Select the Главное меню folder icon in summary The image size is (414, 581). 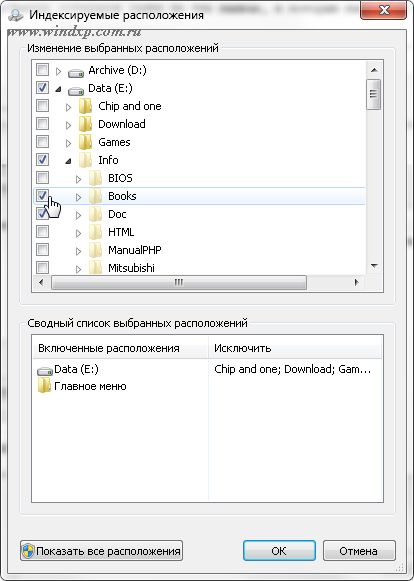pyautogui.click(x=44, y=386)
